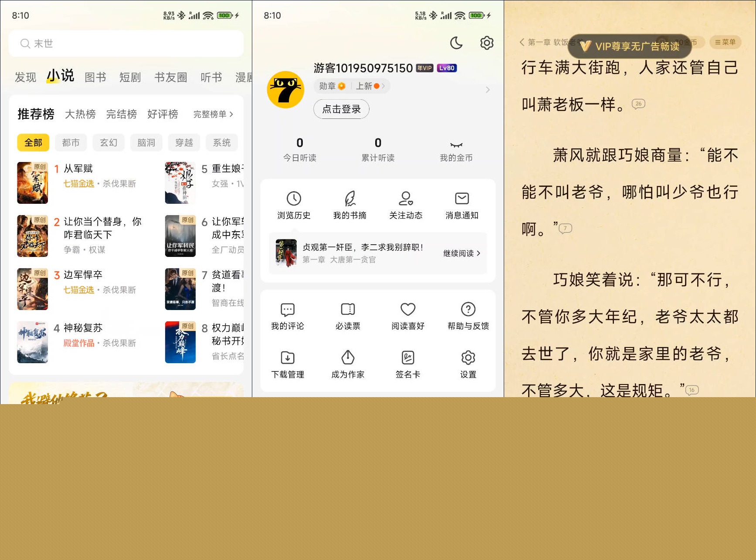
Task: Click the search box with 末世
Action: [x=126, y=44]
